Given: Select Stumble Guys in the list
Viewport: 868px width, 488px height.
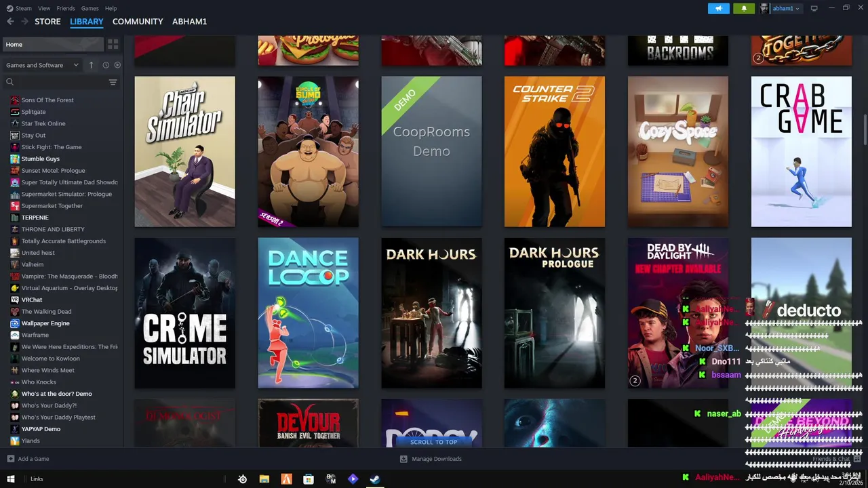Looking at the screenshot, I should pyautogui.click(x=40, y=159).
